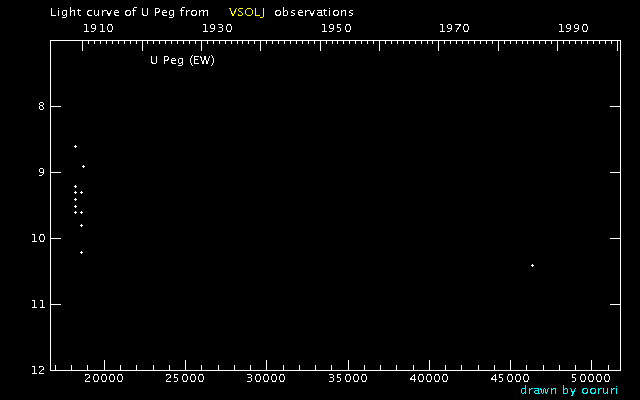Select the 1930 year label on top axis
640x400 pixels.
point(217,29)
